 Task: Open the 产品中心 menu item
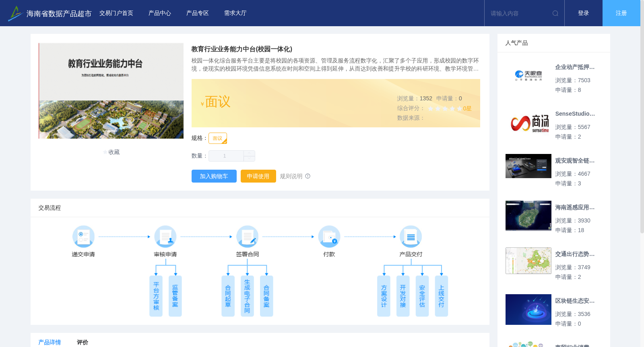click(x=160, y=13)
